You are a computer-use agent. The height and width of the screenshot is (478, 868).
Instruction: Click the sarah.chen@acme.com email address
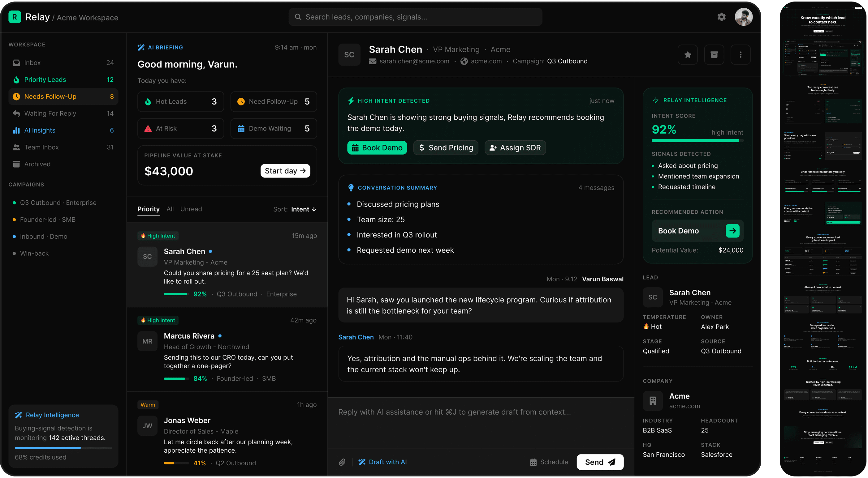pyautogui.click(x=414, y=61)
